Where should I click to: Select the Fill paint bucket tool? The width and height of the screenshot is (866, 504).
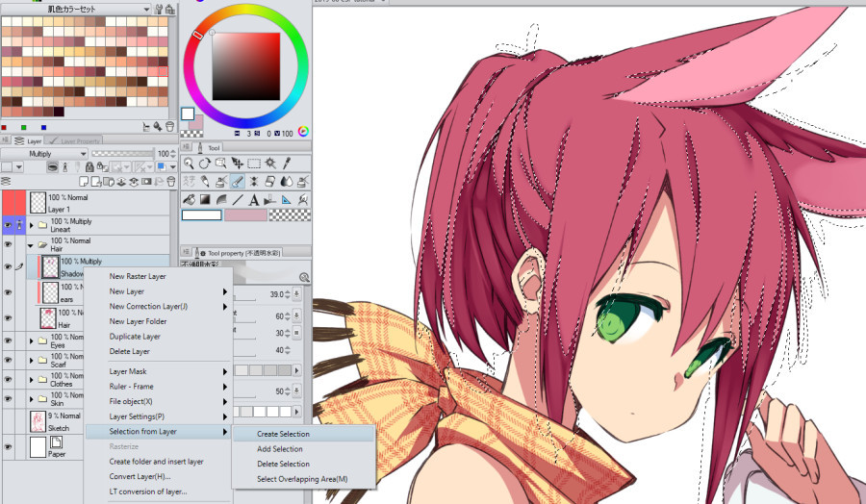coord(189,199)
